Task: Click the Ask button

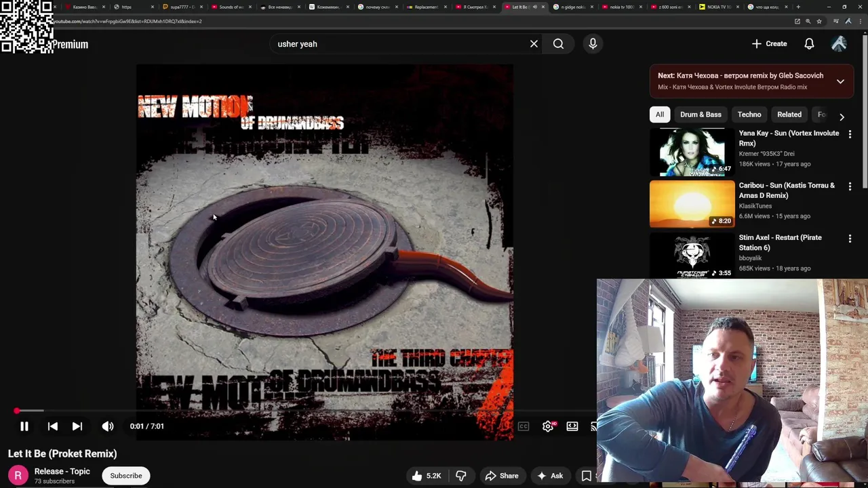Action: pos(550,476)
